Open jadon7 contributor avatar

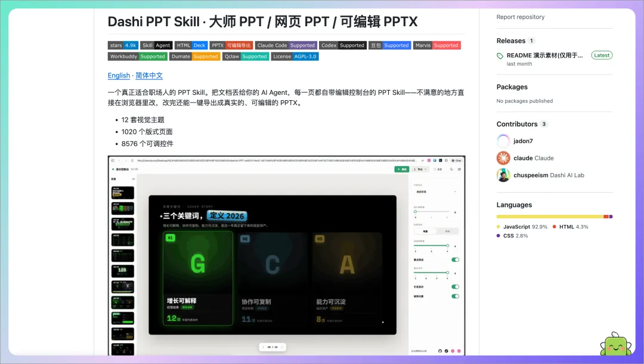tap(503, 141)
